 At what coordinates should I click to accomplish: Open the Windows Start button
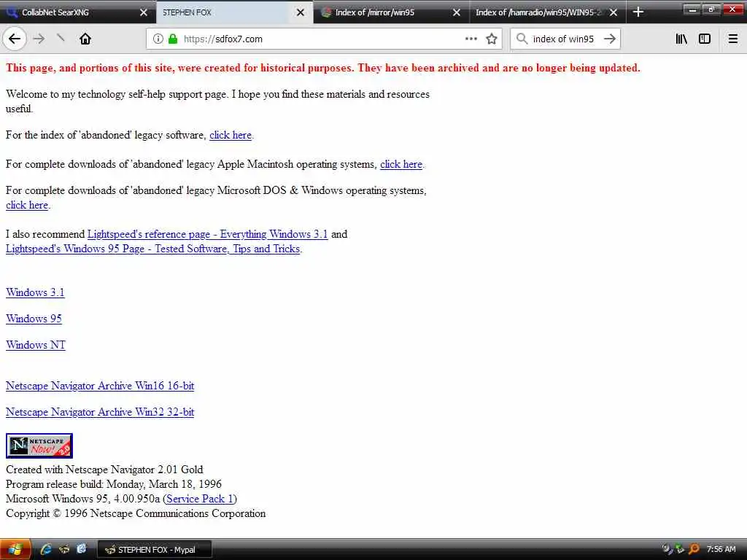[x=16, y=550]
